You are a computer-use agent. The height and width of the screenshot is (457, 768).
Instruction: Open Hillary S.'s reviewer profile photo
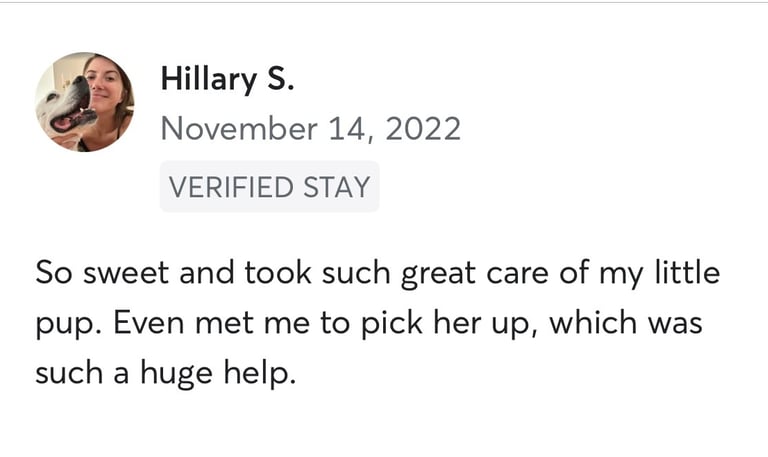pyautogui.click(x=85, y=102)
